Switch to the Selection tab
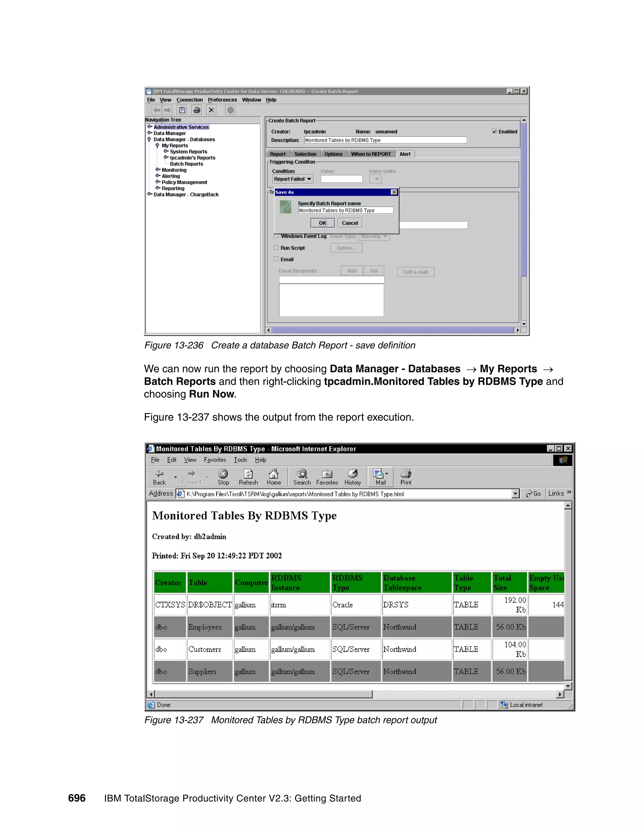Viewport: 644px width, 833px height. tap(305, 154)
